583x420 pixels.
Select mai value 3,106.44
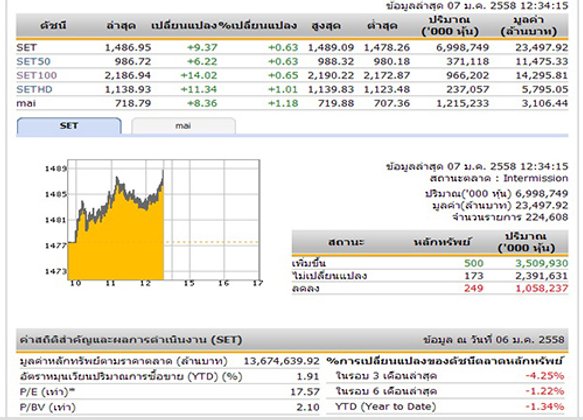(x=545, y=103)
